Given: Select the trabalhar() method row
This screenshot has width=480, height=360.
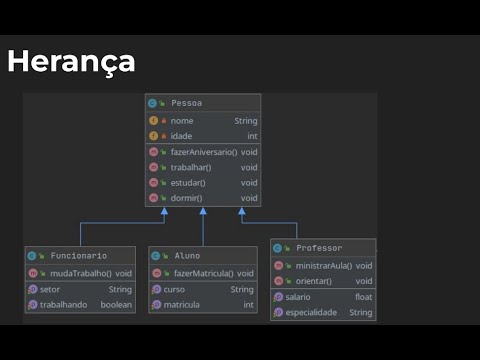Looking at the screenshot, I should point(203,167).
